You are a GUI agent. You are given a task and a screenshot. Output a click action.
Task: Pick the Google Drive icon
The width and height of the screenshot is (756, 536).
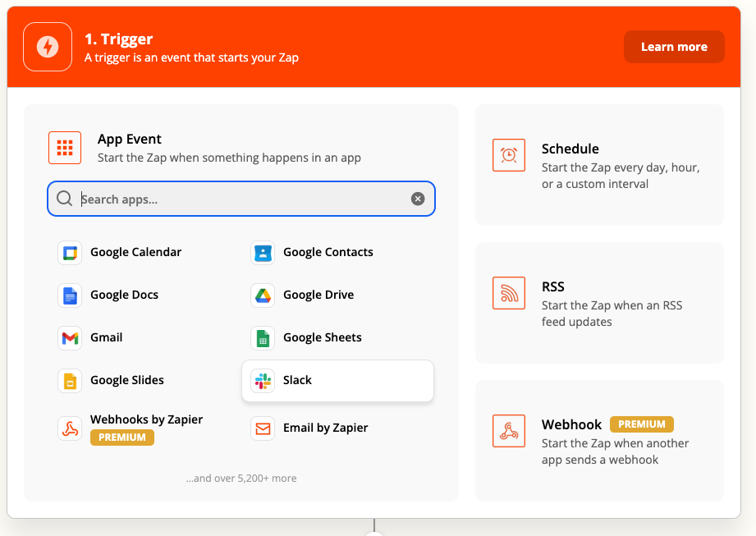tap(263, 295)
